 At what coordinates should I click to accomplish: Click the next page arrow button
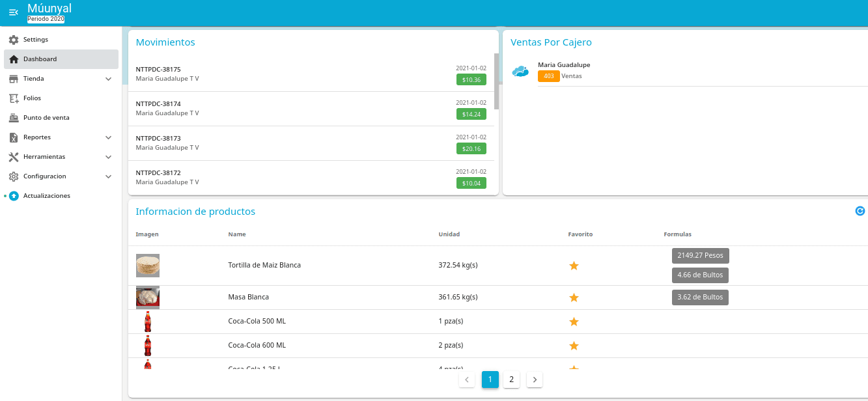[x=535, y=380]
